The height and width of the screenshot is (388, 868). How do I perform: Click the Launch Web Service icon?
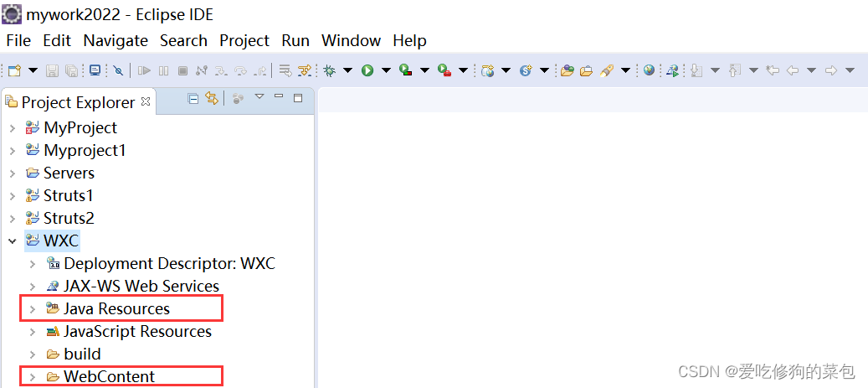pos(673,70)
